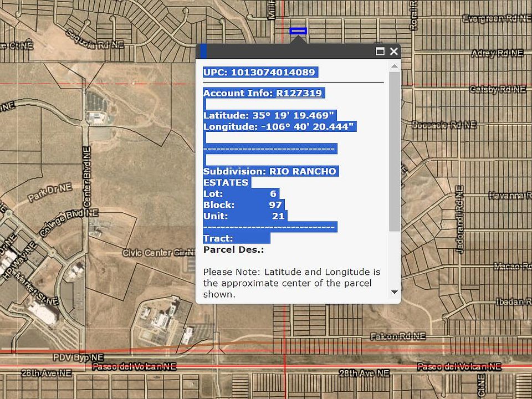Click the Subdivision RIO RANCHO text
Screen dimensions: 532x399
(x=270, y=172)
